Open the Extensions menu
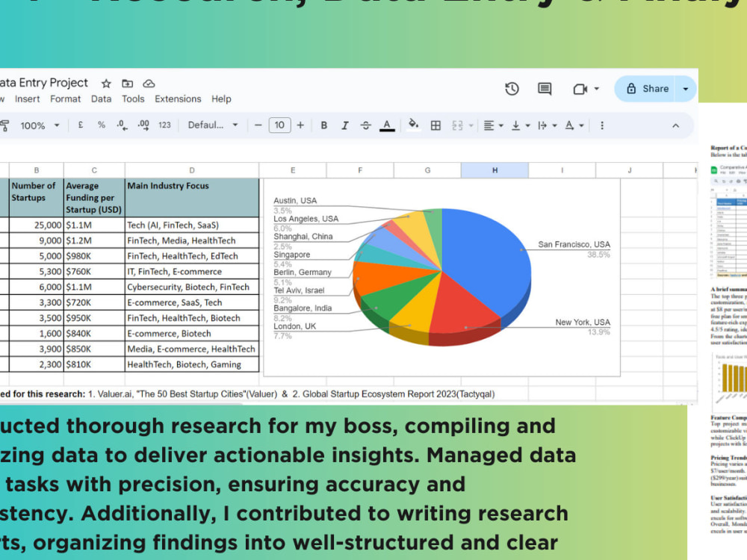Image resolution: width=747 pixels, height=560 pixels. pos(178,99)
